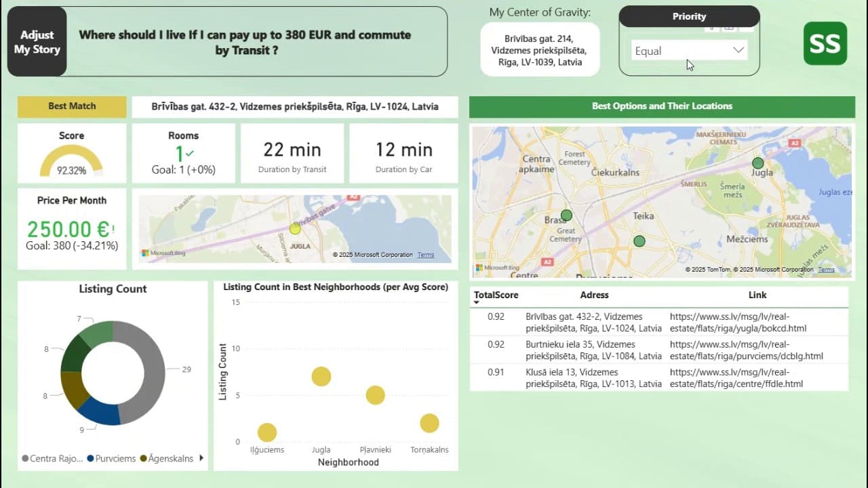The height and width of the screenshot is (488, 868).
Task: Click the 12 min Duration by Car card
Action: (403, 153)
